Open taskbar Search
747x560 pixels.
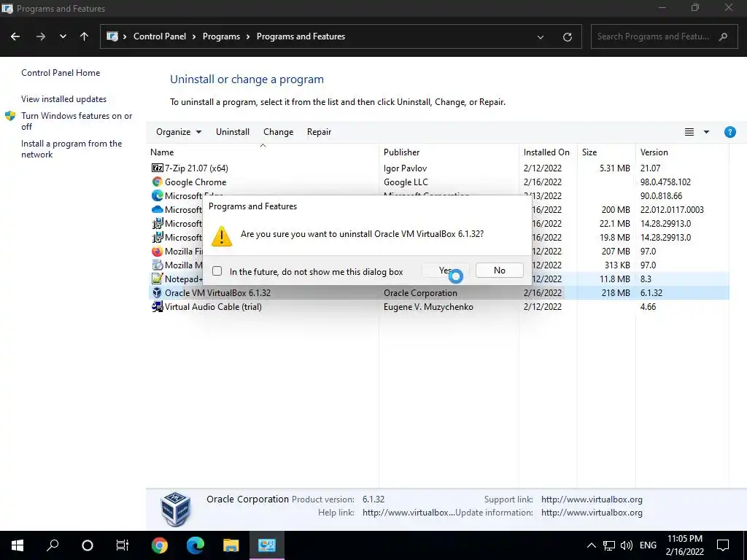53,545
